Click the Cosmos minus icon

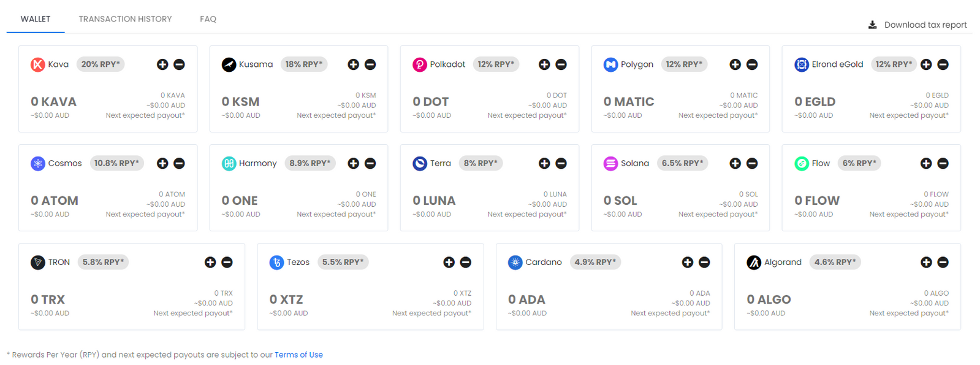[x=179, y=163]
